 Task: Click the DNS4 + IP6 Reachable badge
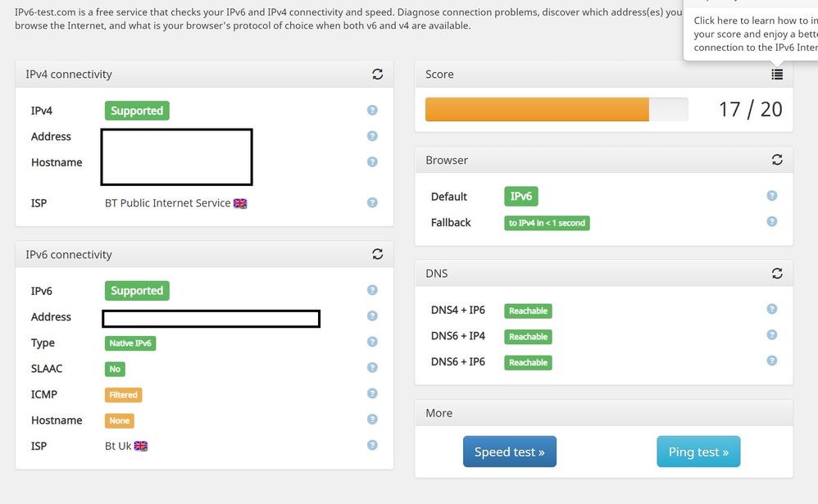tap(528, 311)
